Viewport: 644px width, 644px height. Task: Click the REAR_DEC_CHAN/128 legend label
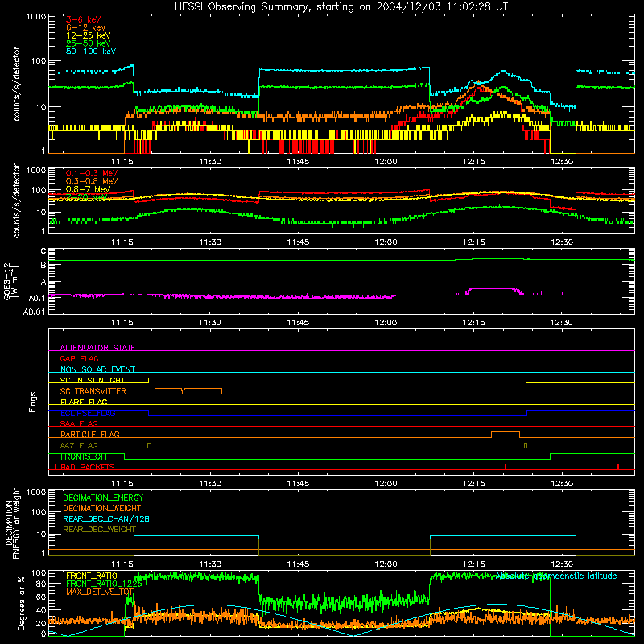[x=106, y=518]
